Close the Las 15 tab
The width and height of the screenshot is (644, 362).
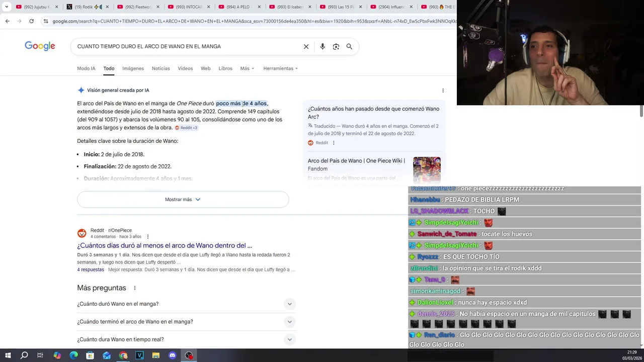[x=360, y=7]
